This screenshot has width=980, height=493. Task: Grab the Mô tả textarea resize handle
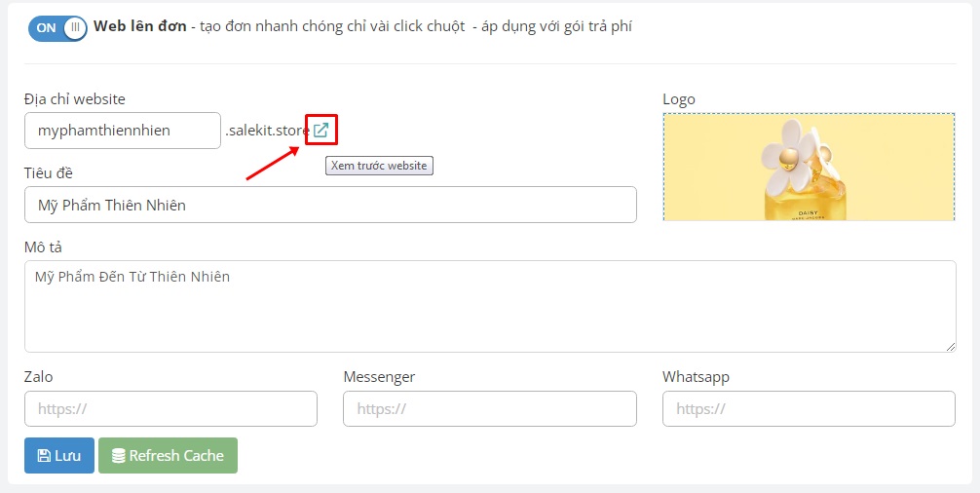(x=950, y=346)
